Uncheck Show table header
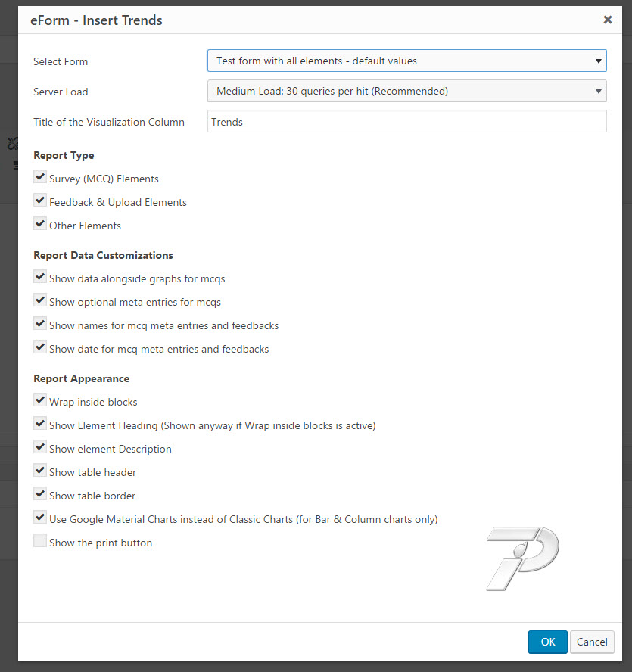 (40, 471)
